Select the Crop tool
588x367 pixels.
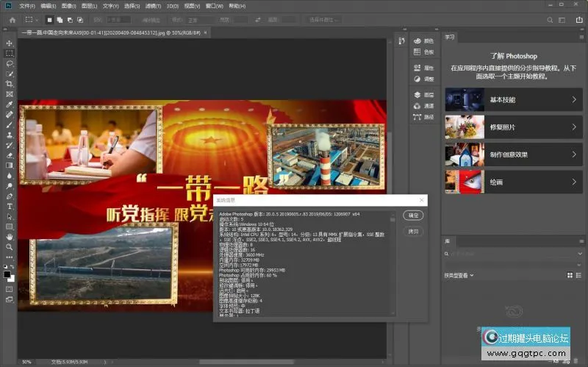(x=10, y=84)
